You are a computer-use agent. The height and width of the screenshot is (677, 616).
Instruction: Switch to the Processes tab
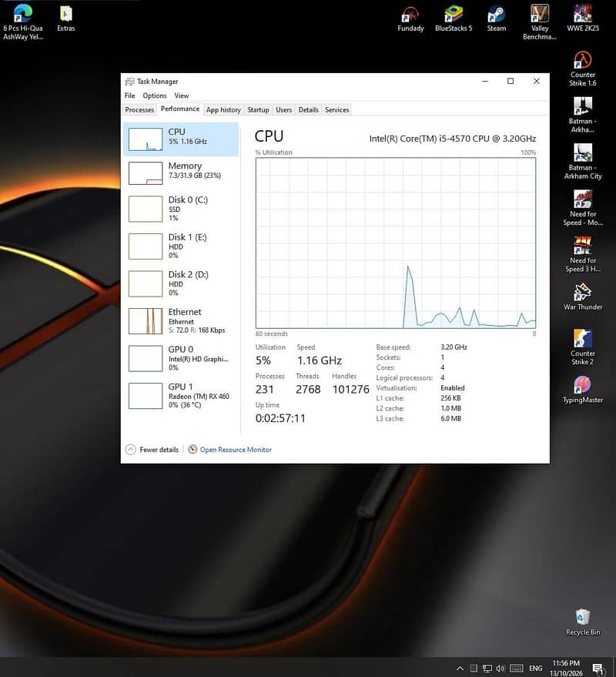coord(139,109)
